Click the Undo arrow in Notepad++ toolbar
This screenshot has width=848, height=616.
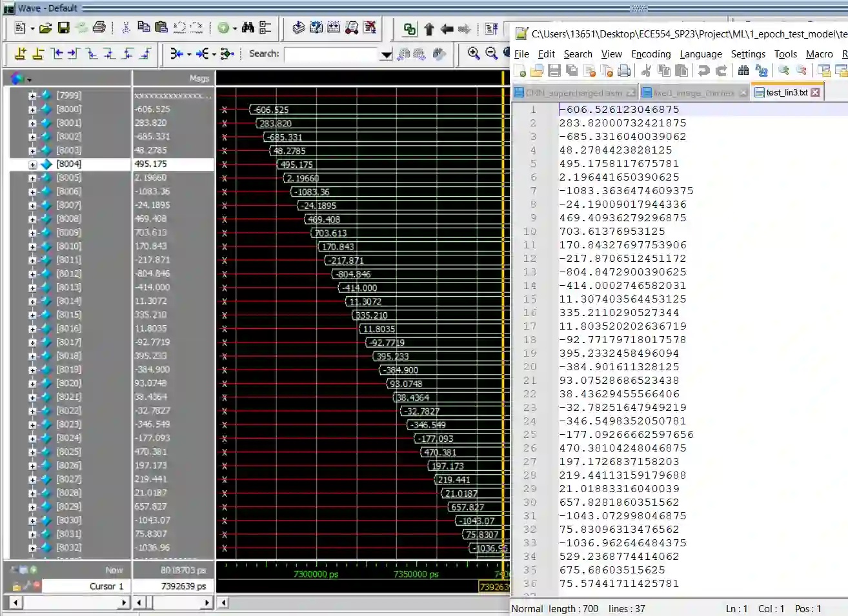[704, 71]
